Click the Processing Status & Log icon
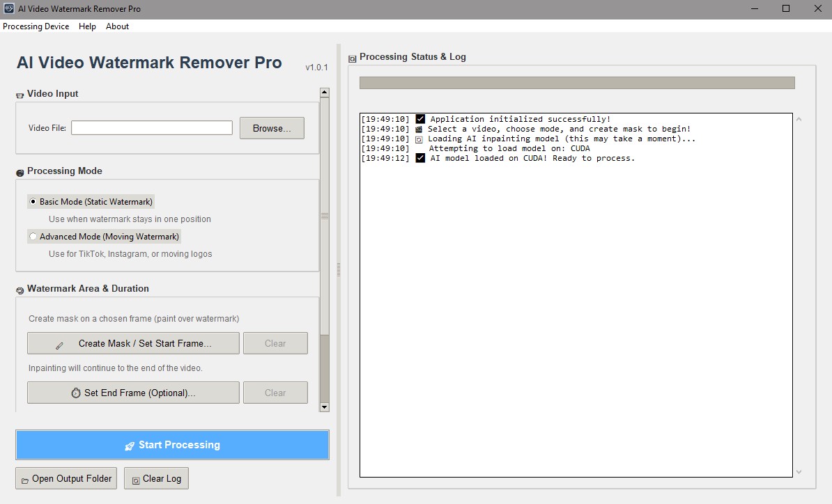 pos(353,58)
